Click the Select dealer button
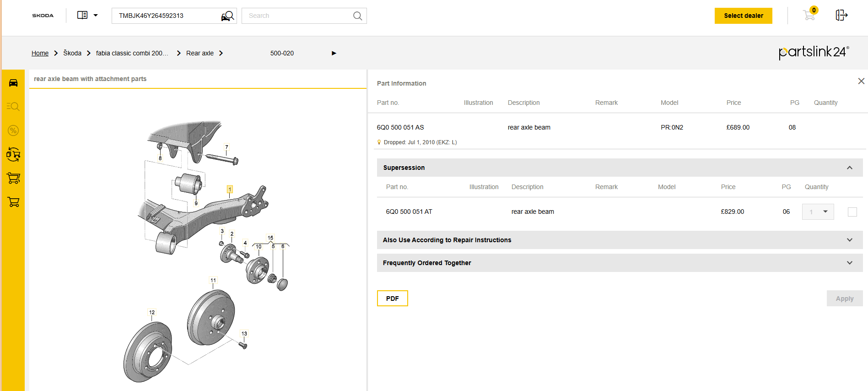 point(743,16)
